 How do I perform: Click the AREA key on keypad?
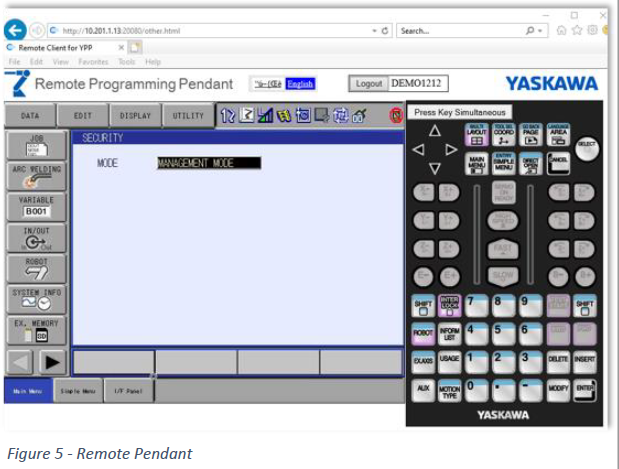[x=558, y=135]
